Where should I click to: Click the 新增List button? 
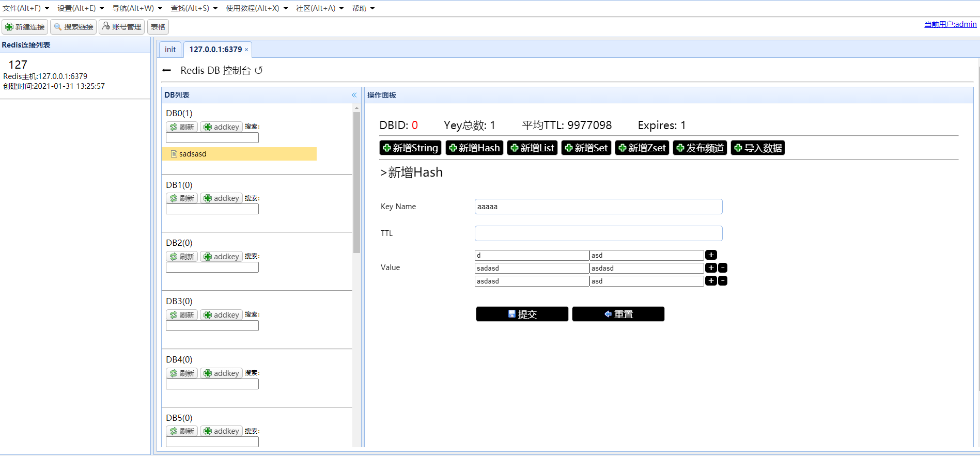(x=532, y=148)
